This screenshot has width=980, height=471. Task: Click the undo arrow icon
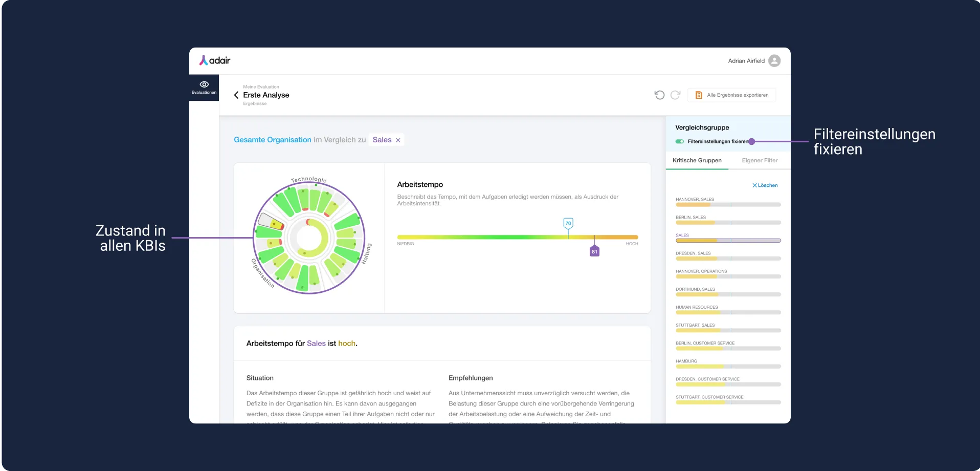click(x=659, y=95)
